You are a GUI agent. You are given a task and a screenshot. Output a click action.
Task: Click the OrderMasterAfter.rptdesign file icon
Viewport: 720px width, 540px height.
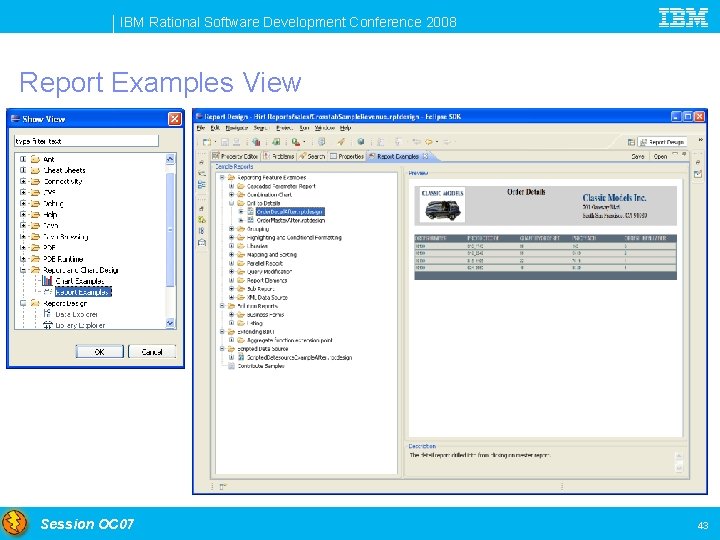[250, 220]
